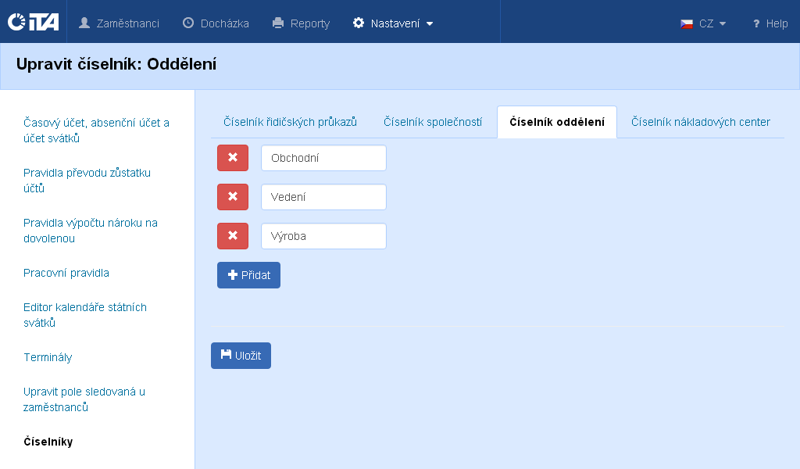The image size is (800, 469).
Task: Open Docházka from the top navigation
Action: pos(216,23)
